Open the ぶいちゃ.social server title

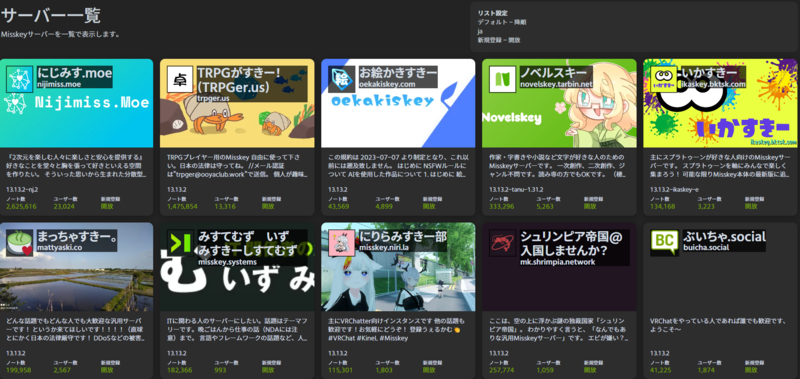tap(723, 236)
